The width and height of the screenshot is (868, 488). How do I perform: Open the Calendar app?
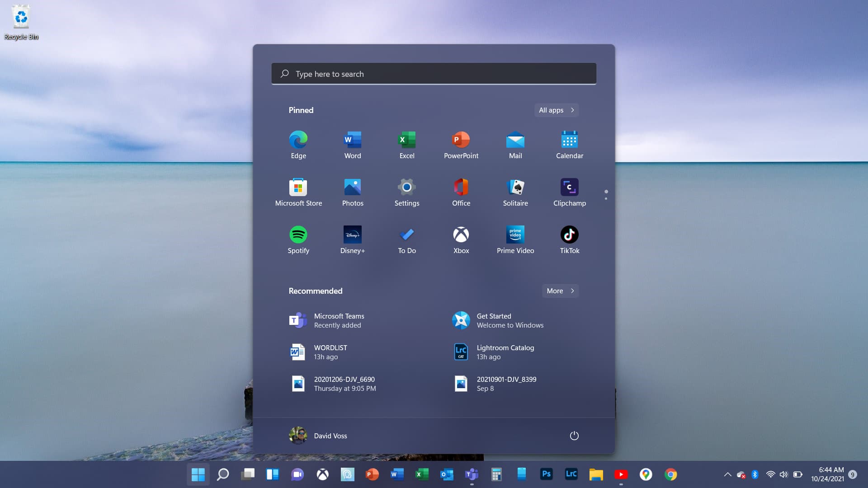click(570, 145)
